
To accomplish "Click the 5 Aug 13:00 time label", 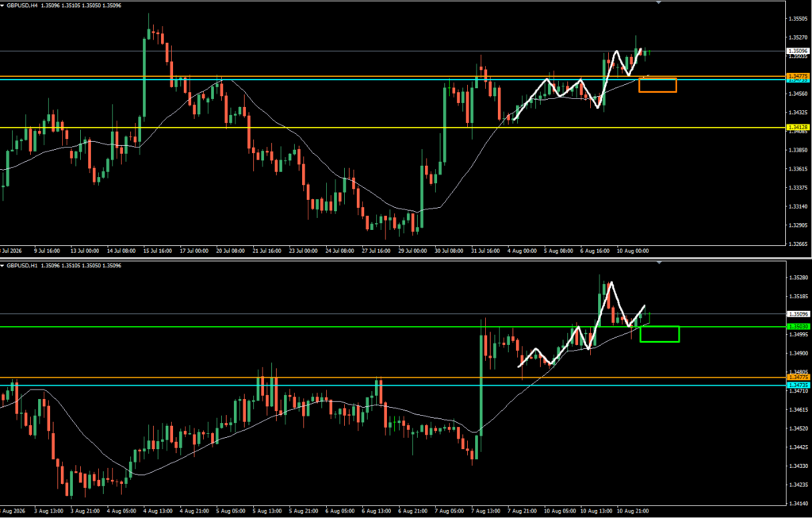I will click(x=267, y=511).
